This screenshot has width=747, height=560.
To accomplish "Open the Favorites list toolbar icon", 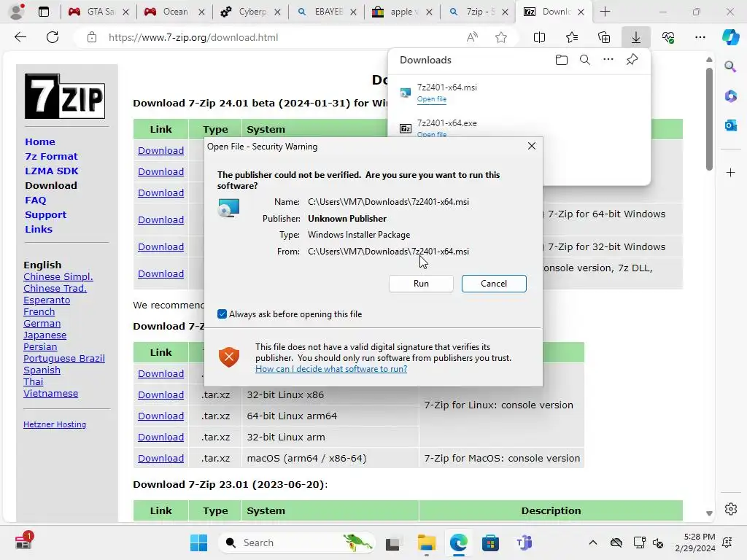I will pos(572,37).
